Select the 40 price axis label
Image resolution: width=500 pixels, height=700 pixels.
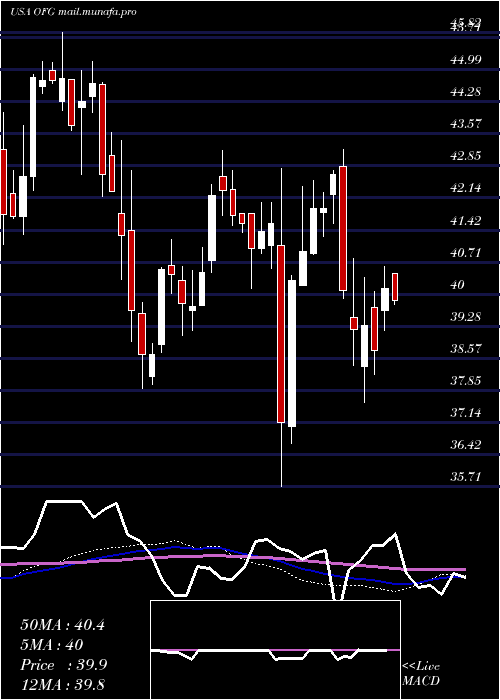coord(458,285)
